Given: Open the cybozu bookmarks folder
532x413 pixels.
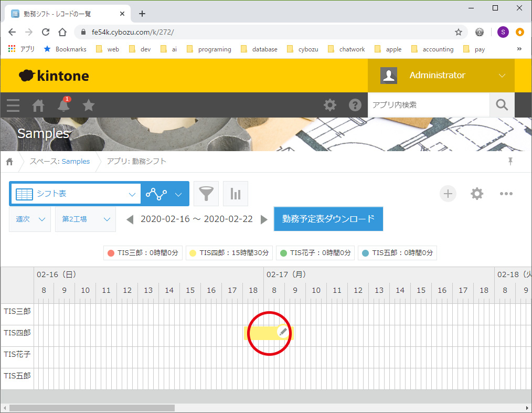Looking at the screenshot, I should 303,49.
